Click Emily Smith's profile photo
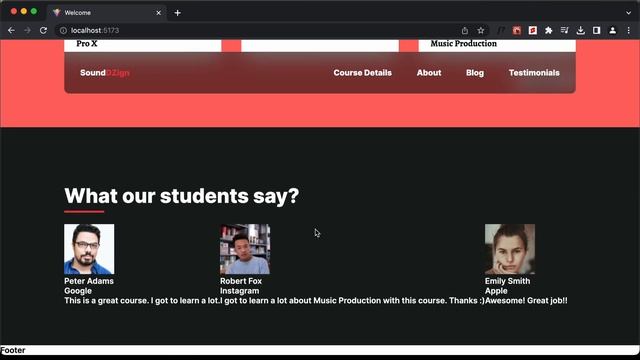640x360 pixels. click(x=510, y=249)
